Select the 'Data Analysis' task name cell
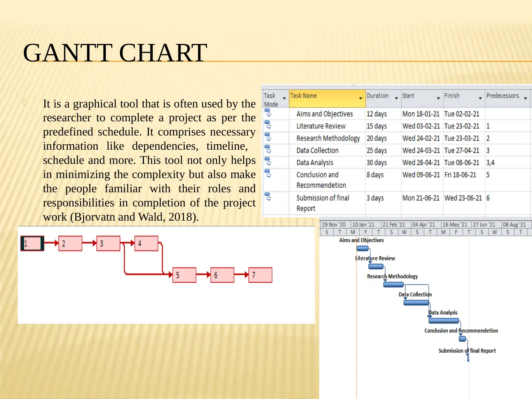Screen dimensions: 532x399 327,162
